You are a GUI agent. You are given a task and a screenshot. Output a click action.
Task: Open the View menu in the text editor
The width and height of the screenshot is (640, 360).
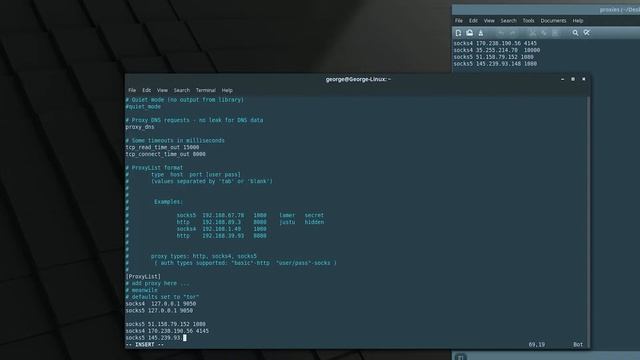pyautogui.click(x=489, y=20)
